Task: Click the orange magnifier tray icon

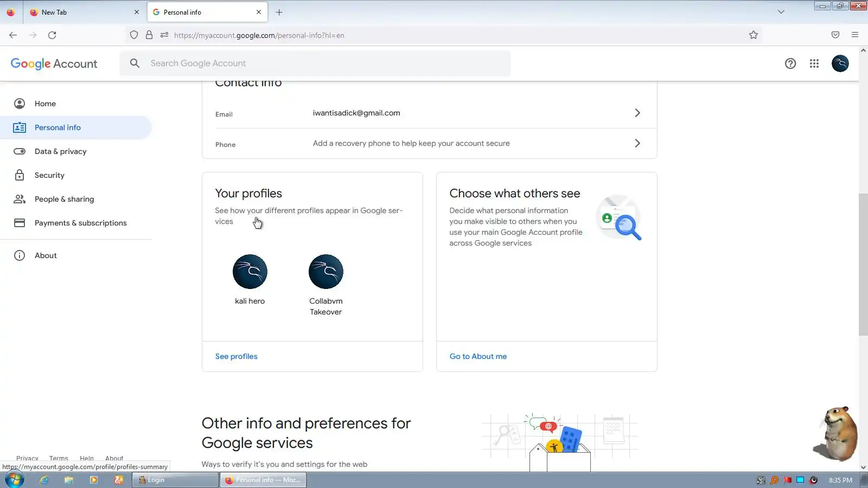Action: coord(774,480)
